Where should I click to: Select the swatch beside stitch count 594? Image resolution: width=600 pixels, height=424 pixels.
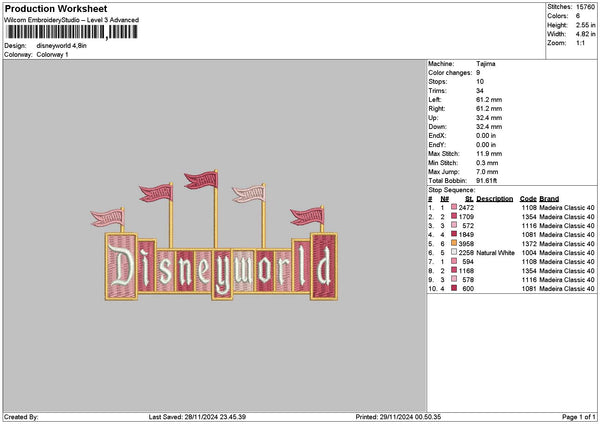click(454, 261)
